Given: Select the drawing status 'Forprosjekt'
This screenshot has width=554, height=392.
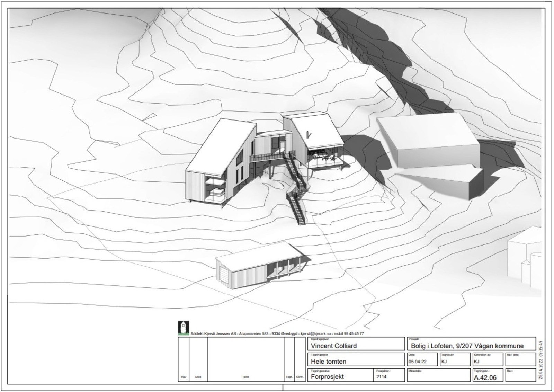Looking at the screenshot, I should pos(327,377).
